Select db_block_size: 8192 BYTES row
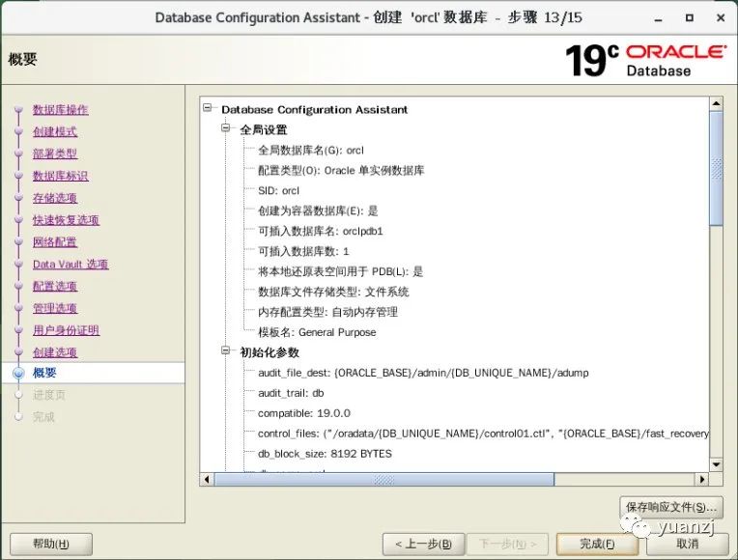The height and width of the screenshot is (560, 738). 325,454
